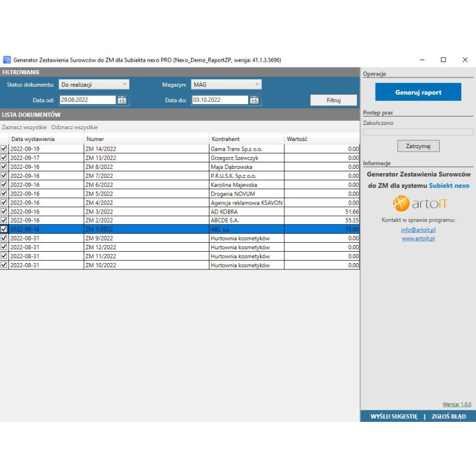Image resolution: width=476 pixels, height=476 pixels.
Task: Open calendar picker for Data od
Action: point(122,100)
